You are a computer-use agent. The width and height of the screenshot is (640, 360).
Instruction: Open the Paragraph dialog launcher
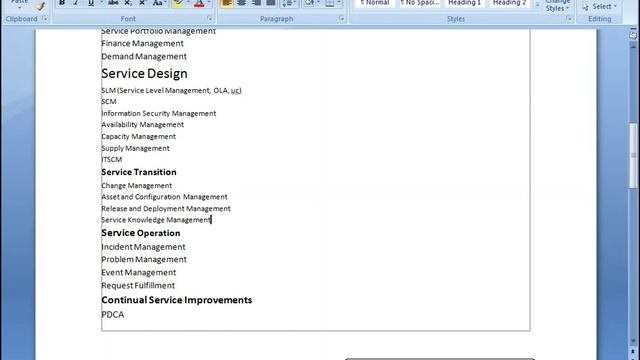[x=341, y=19]
